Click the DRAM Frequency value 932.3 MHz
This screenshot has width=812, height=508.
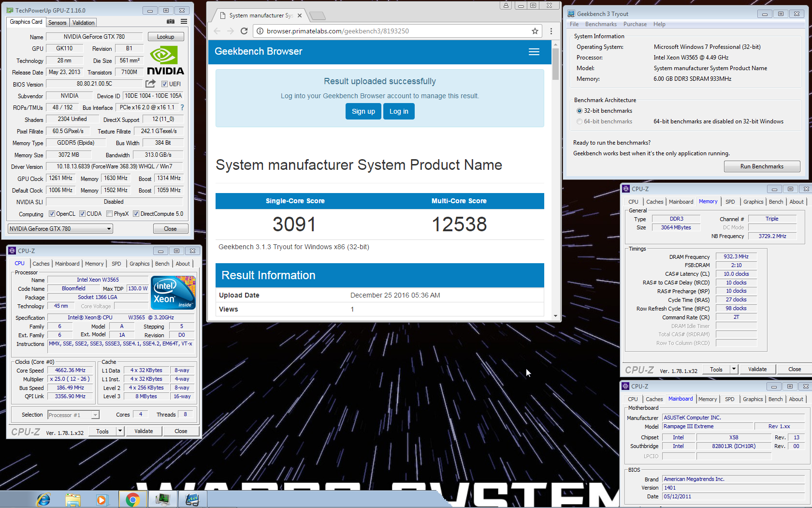coord(736,256)
